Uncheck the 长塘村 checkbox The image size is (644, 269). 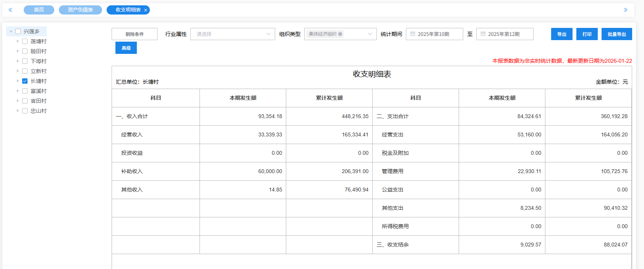point(25,81)
